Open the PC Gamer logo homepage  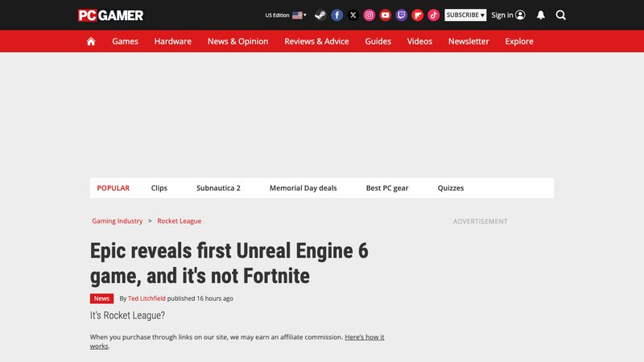[x=111, y=15]
